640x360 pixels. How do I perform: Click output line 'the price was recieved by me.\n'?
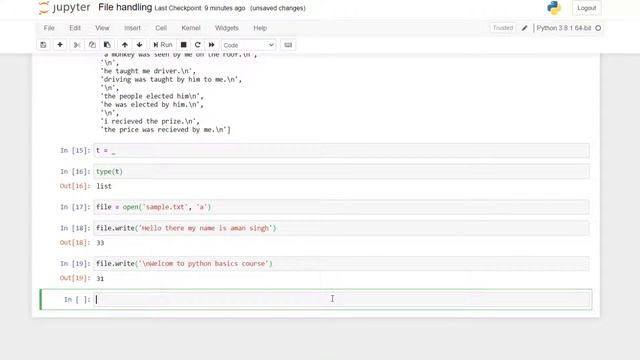click(x=165, y=130)
